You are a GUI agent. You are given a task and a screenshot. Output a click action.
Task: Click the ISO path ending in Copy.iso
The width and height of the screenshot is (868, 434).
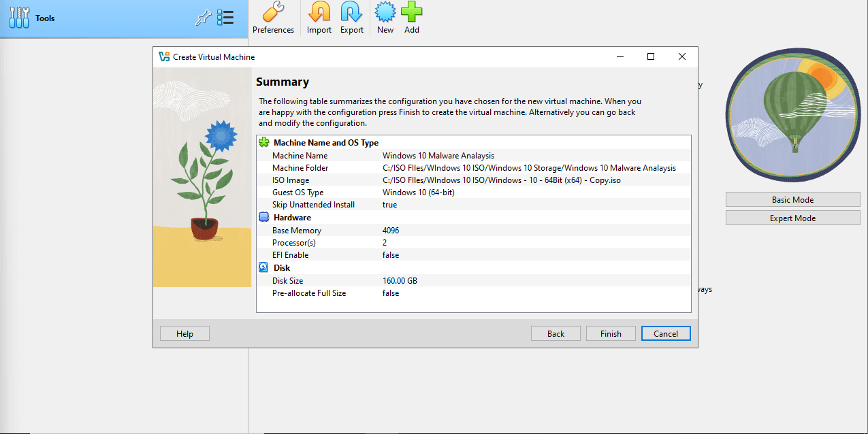[x=502, y=180]
